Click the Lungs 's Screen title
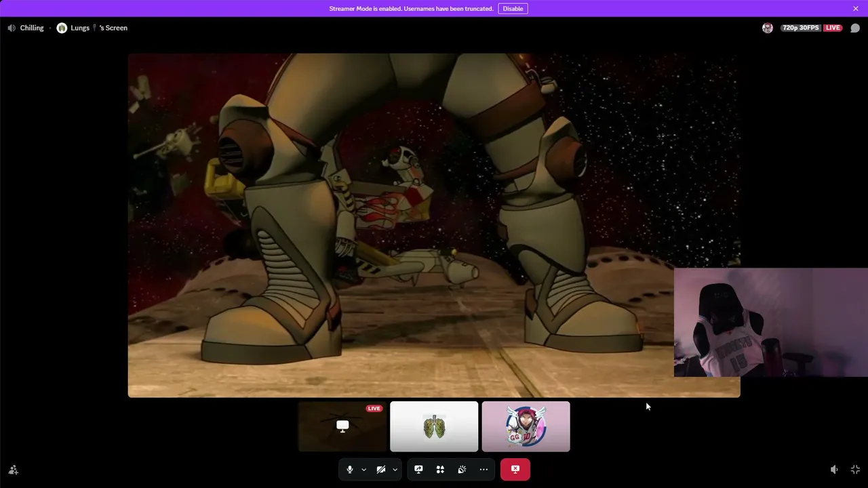Viewport: 868px width, 488px height. click(99, 28)
